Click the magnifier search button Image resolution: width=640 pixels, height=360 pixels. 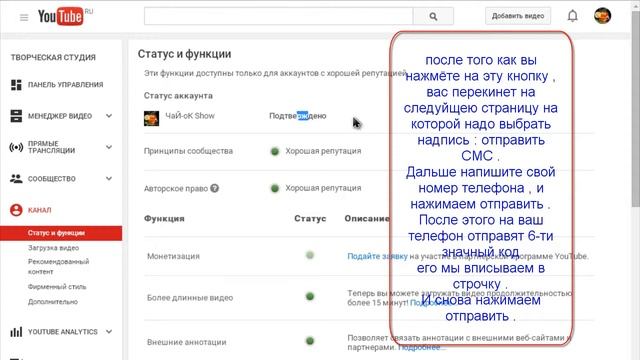[x=433, y=16]
